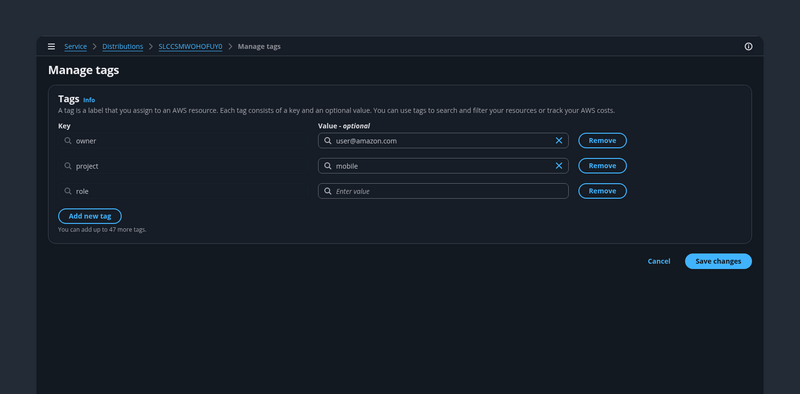800x394 pixels.
Task: Cancel tag editing
Action: (659, 261)
